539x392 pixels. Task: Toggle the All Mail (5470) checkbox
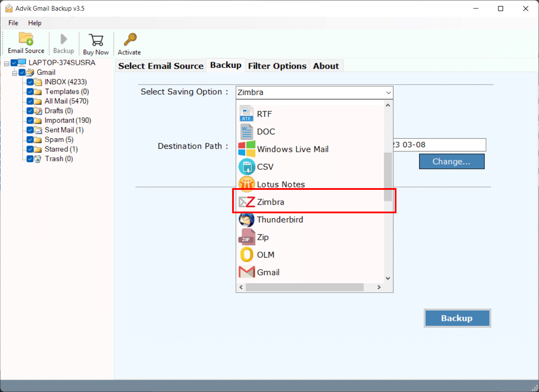(30, 101)
